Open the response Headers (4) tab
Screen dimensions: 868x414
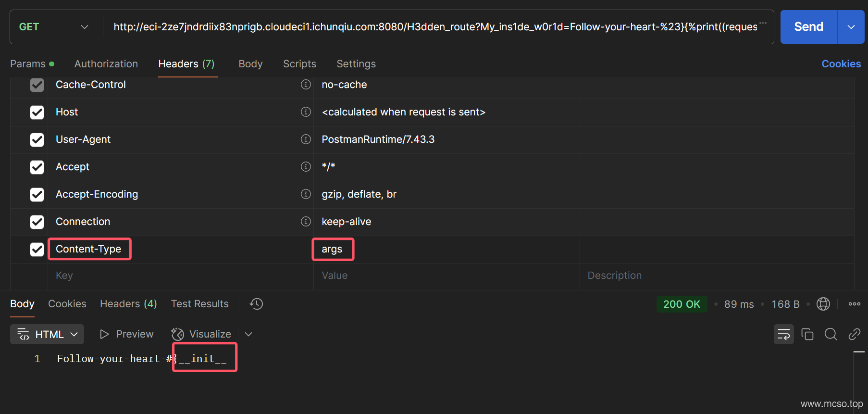point(128,304)
